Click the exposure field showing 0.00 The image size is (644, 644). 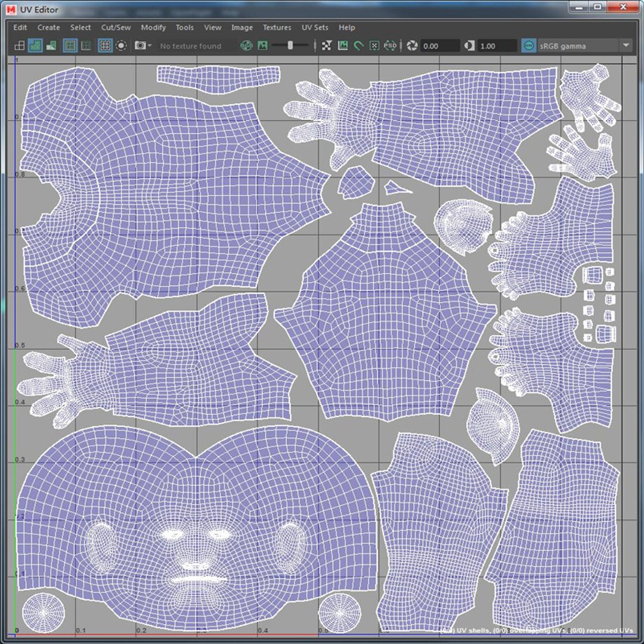click(439, 45)
